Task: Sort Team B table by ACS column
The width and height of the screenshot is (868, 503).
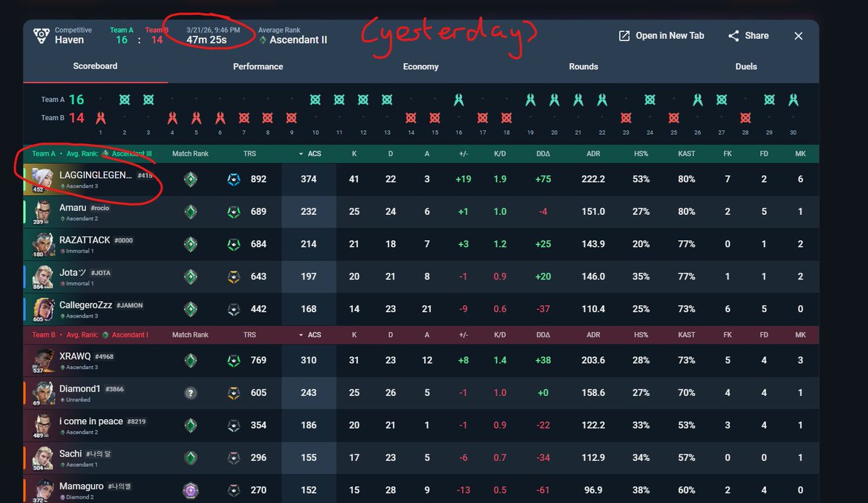Action: pos(310,335)
